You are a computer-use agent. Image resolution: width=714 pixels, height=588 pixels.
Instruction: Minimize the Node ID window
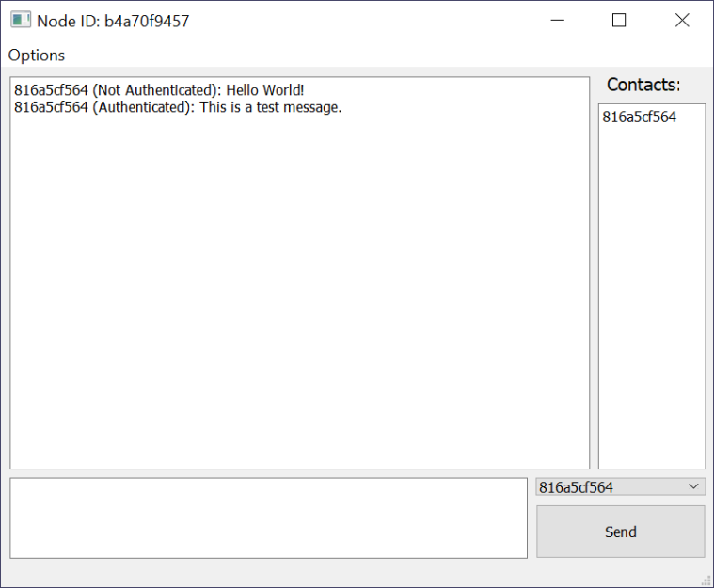pyautogui.click(x=557, y=20)
